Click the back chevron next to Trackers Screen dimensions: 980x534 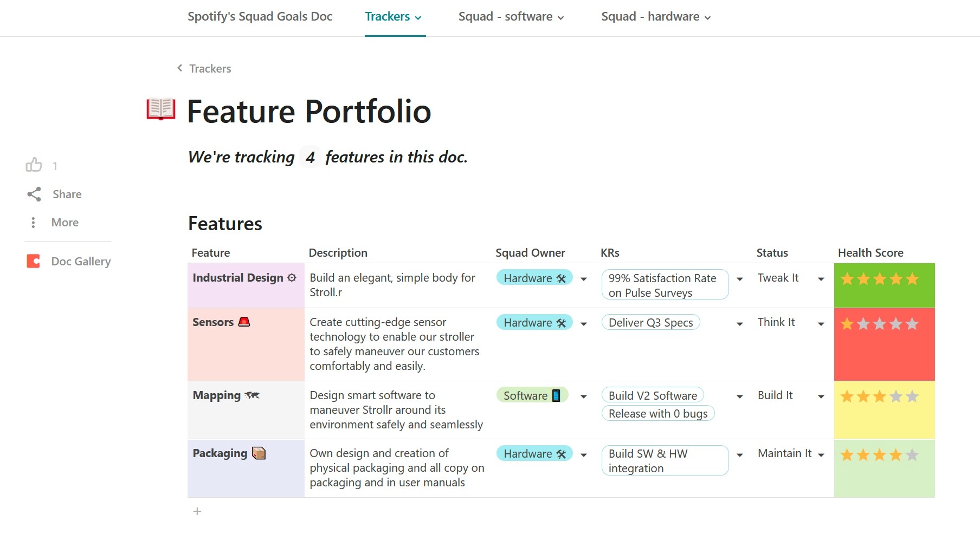(x=179, y=68)
